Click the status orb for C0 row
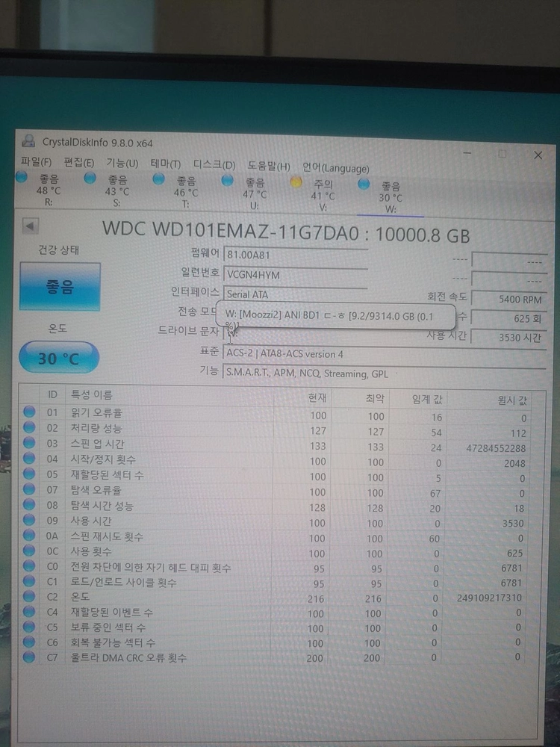 click(29, 565)
